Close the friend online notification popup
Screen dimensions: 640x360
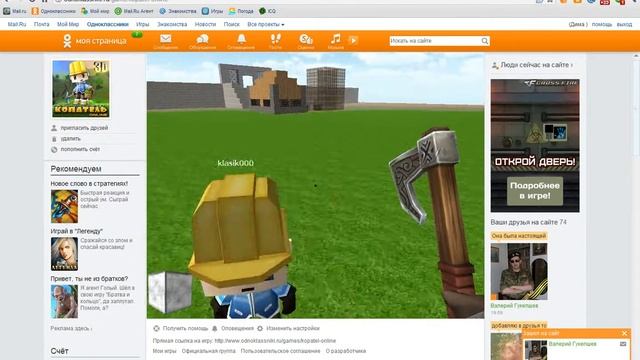(624, 333)
